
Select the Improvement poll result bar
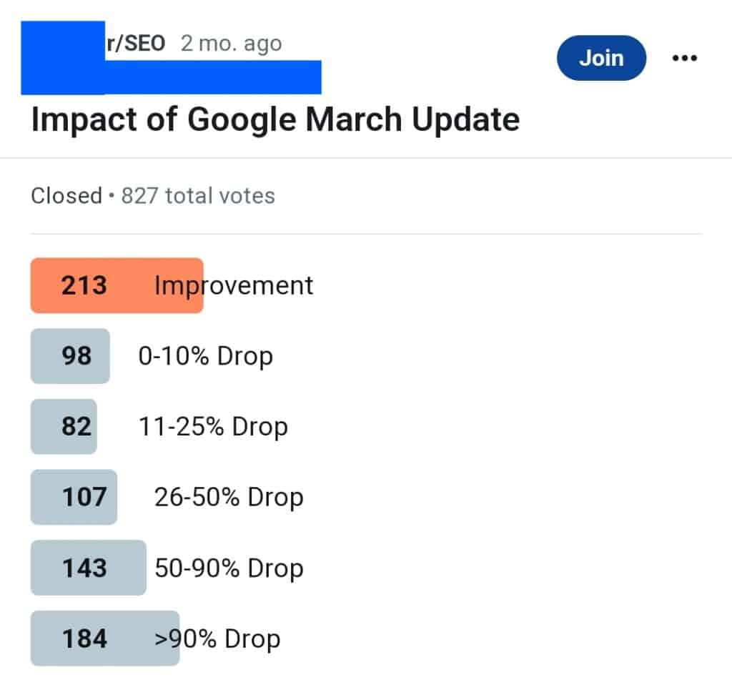(117, 285)
